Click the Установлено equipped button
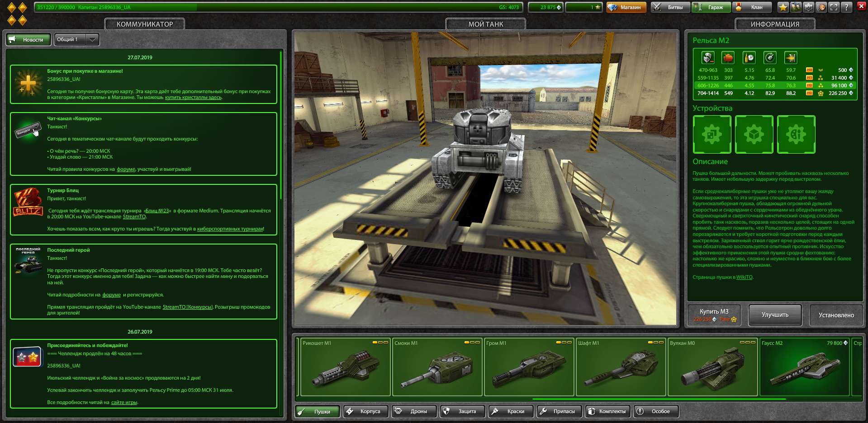Viewport: 868px width, 423px height. point(836,315)
